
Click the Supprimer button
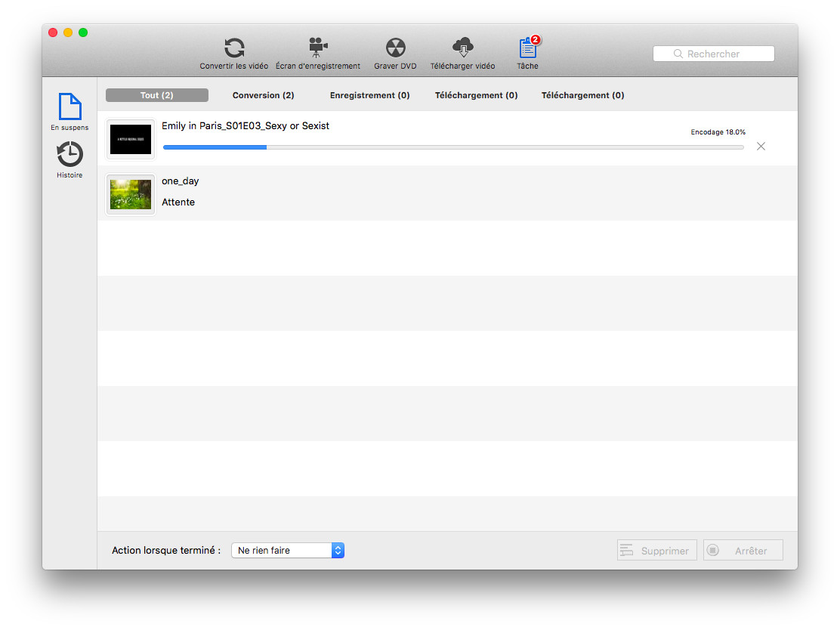[656, 550]
